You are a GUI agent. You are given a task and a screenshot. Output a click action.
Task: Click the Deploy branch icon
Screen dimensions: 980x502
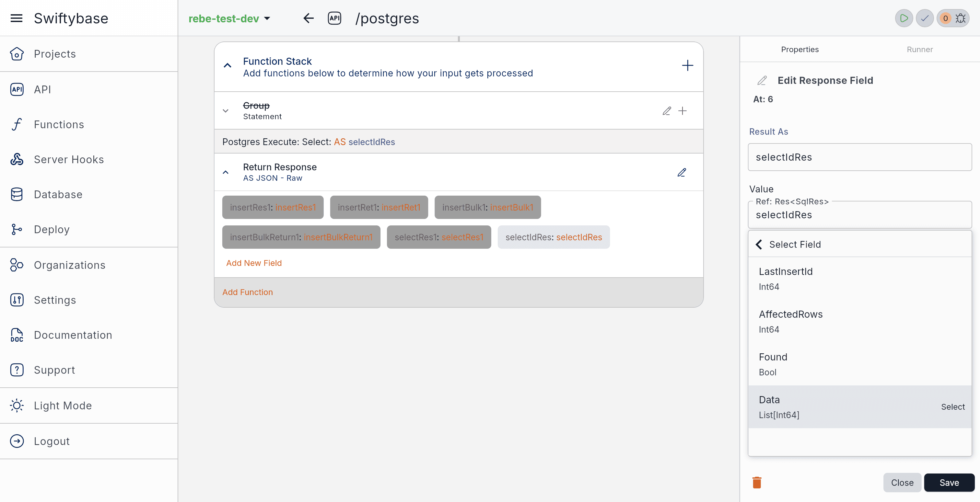tap(17, 229)
